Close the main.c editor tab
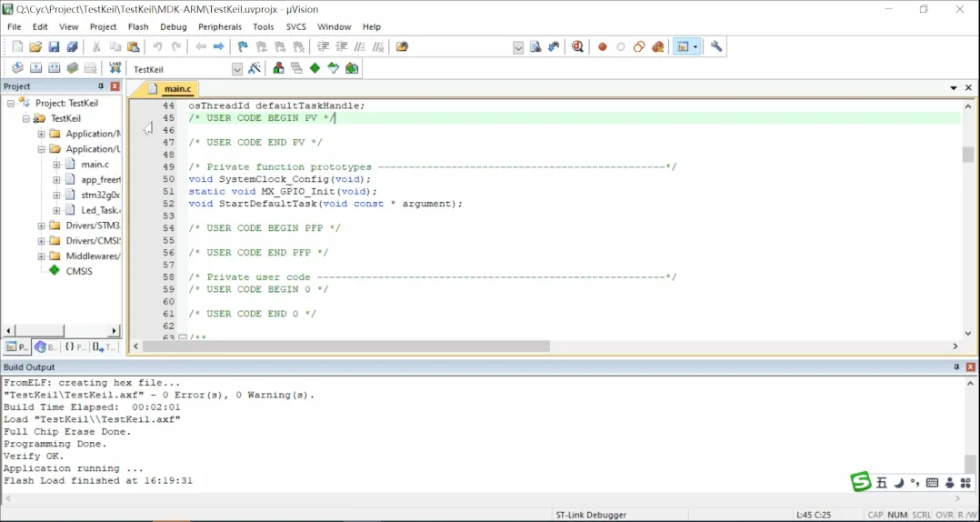980x522 pixels. click(969, 88)
